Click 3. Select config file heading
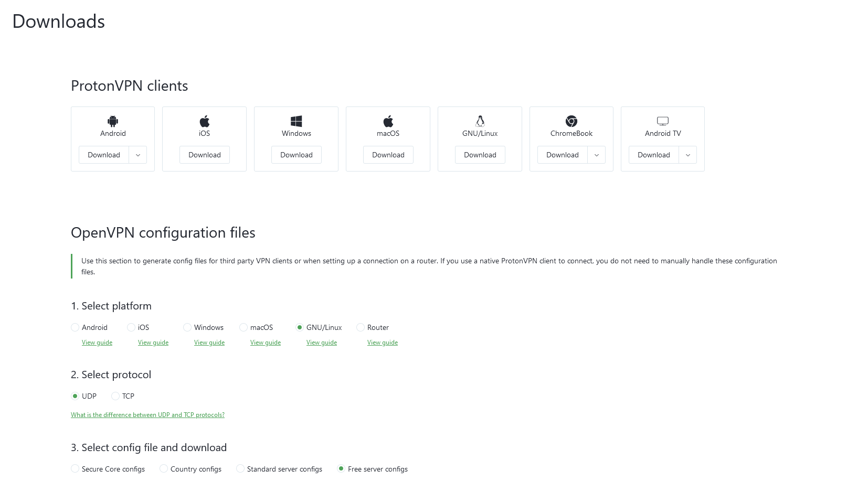The width and height of the screenshot is (868, 481). click(149, 447)
